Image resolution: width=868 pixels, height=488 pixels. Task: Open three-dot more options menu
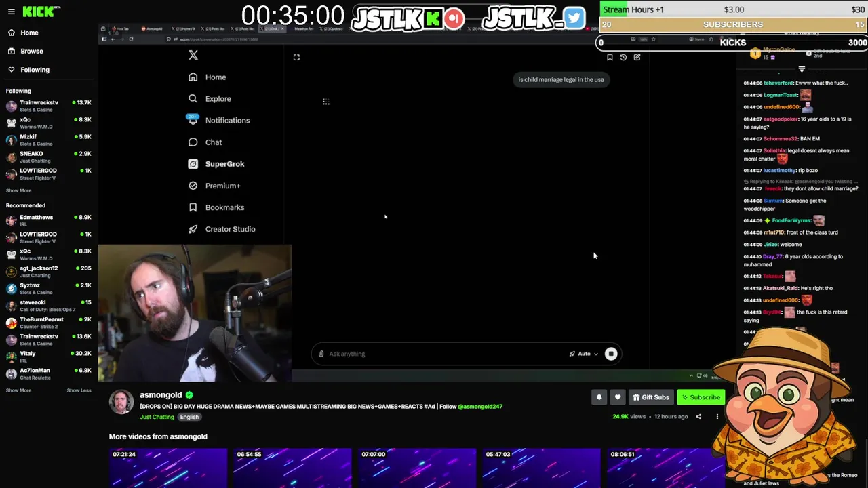(x=717, y=417)
